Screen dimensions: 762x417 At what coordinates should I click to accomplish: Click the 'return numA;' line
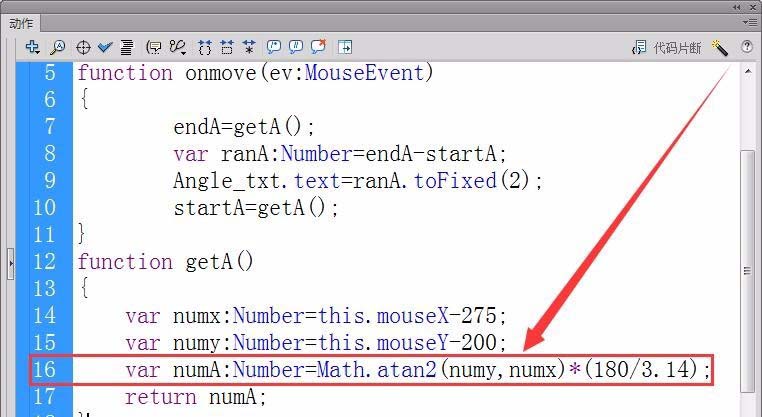click(196, 397)
